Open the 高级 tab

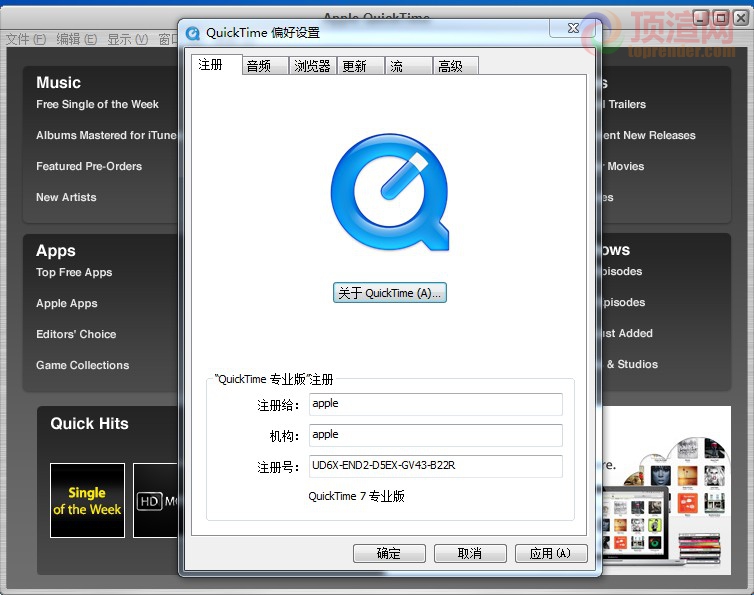[455, 66]
